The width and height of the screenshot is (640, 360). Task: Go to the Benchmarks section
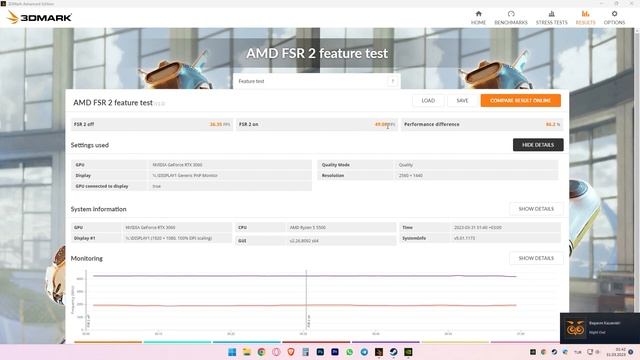click(x=511, y=18)
